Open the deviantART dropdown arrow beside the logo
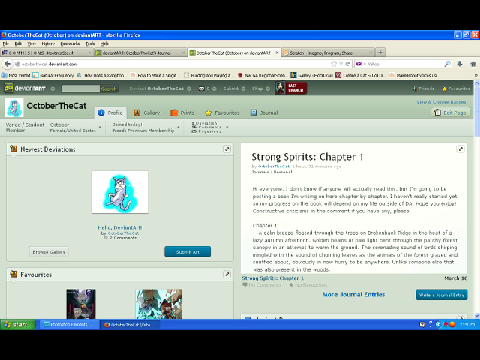Viewport: 480px width, 360px height. click(53, 89)
